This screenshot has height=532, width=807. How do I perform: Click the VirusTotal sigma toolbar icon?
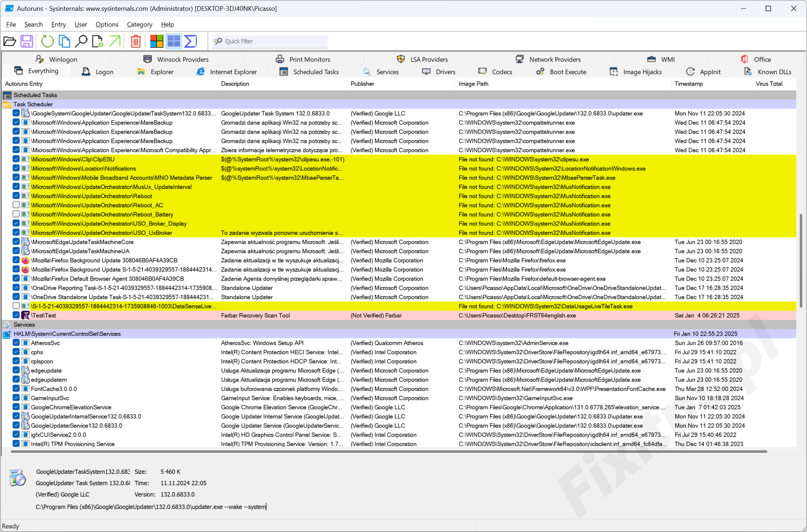coord(190,41)
